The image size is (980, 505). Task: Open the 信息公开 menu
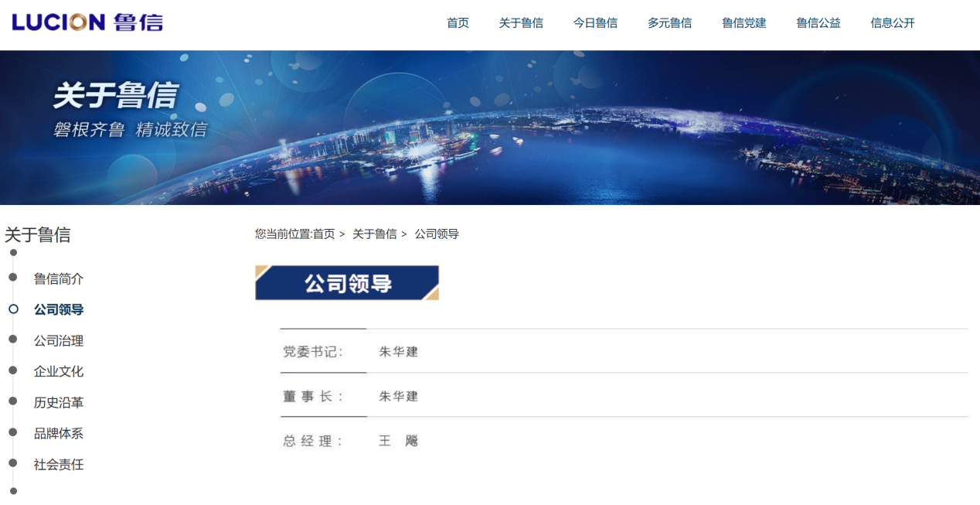893,23
